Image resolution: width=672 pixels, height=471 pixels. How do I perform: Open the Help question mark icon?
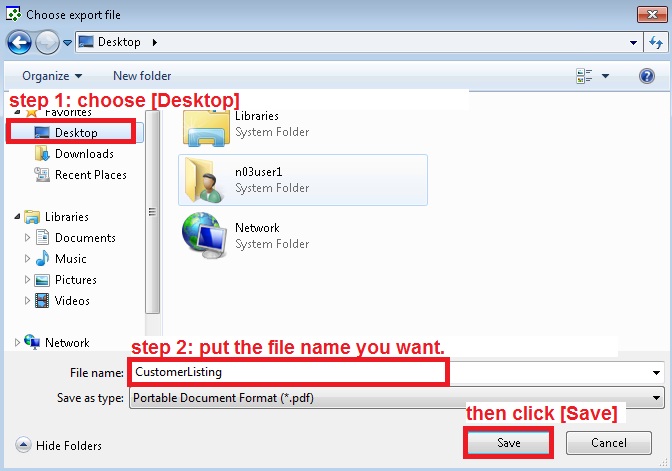[646, 76]
